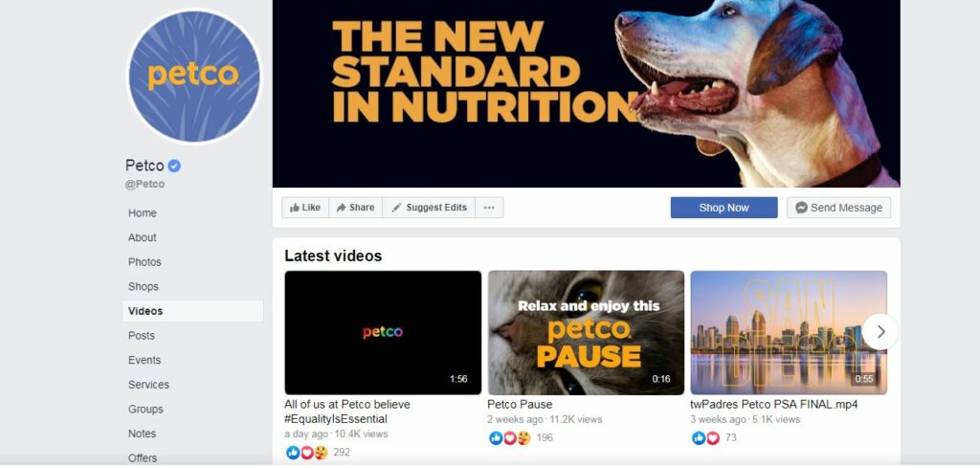Screen dimensions: 980x468
Task: Click the next-videos chevron arrow
Action: [880, 332]
